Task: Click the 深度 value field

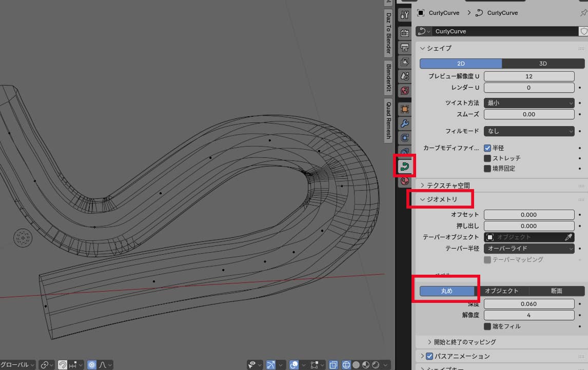Action: [528, 304]
